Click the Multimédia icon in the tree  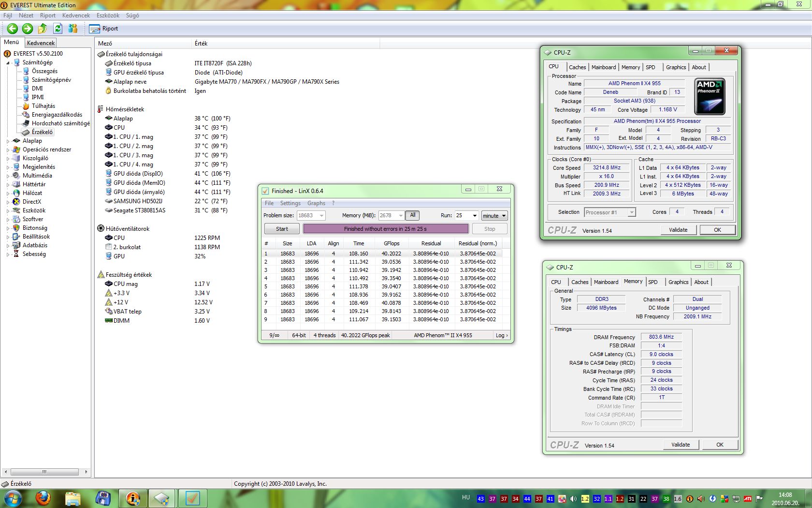[x=16, y=176]
